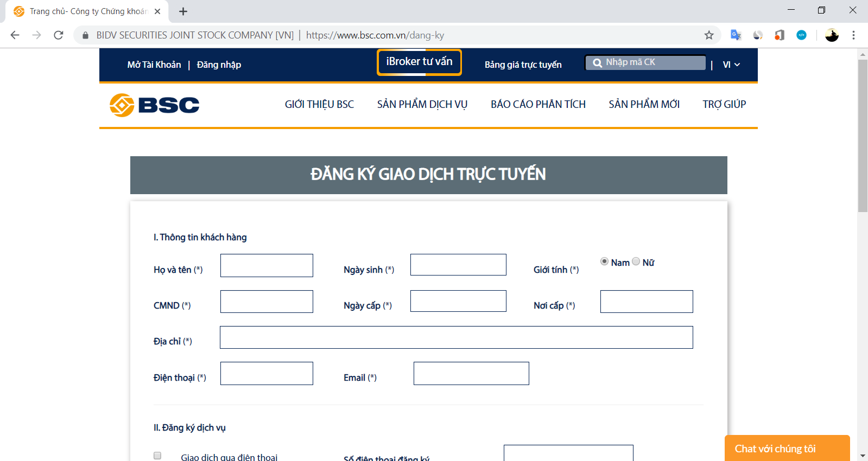This screenshot has width=868, height=461.
Task: Click the padlock site security icon
Action: point(85,35)
